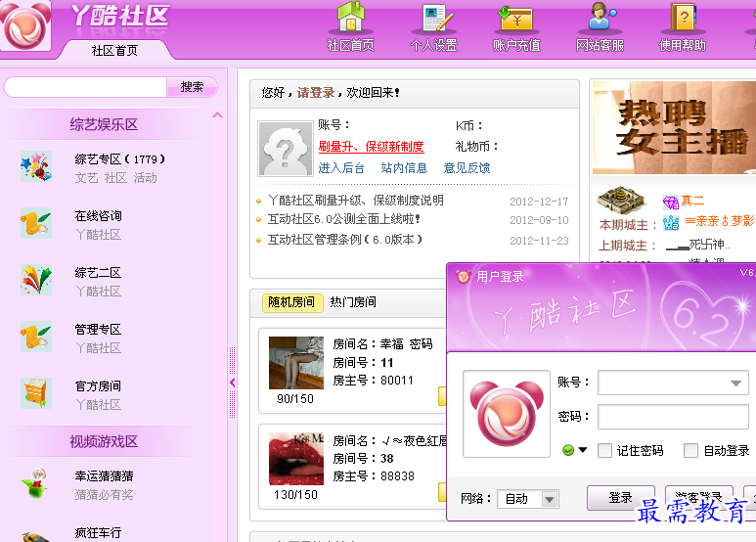
Task: Click the default user avatar placeholder
Action: point(285,149)
